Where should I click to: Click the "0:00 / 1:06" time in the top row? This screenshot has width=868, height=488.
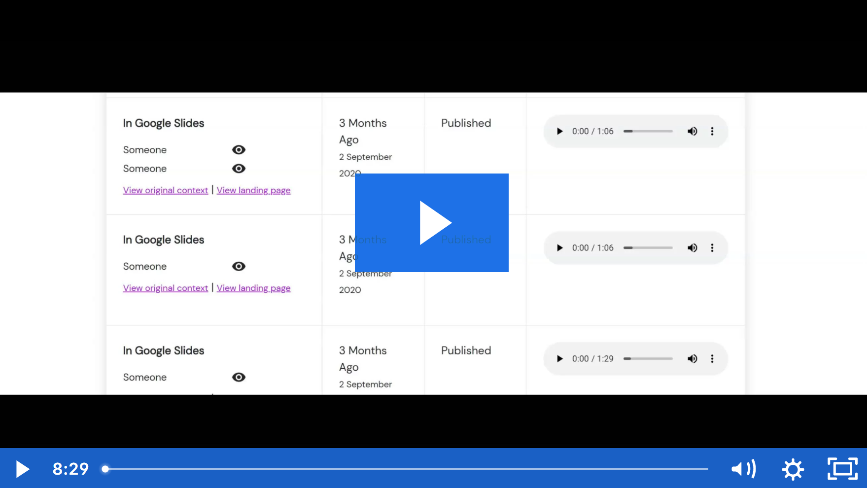[x=593, y=132]
